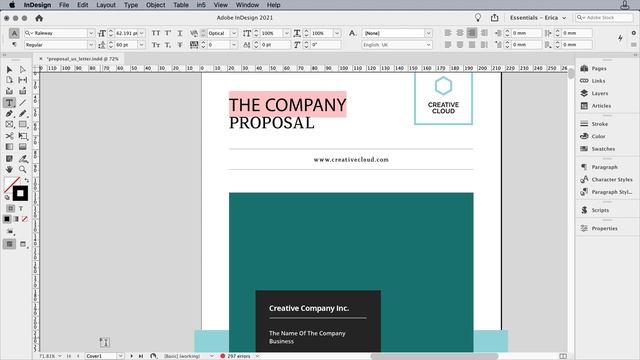
Task: Click the proposal_us_letter.indd document tab
Action: [82, 59]
